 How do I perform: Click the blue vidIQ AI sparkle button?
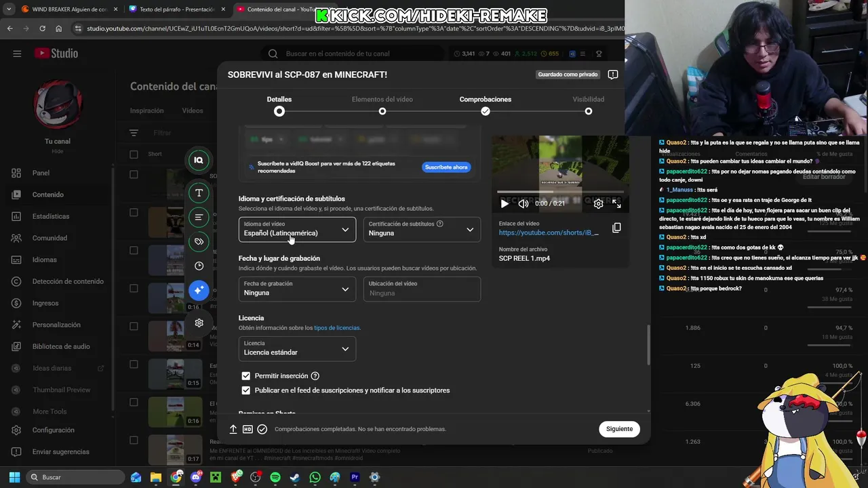(199, 290)
